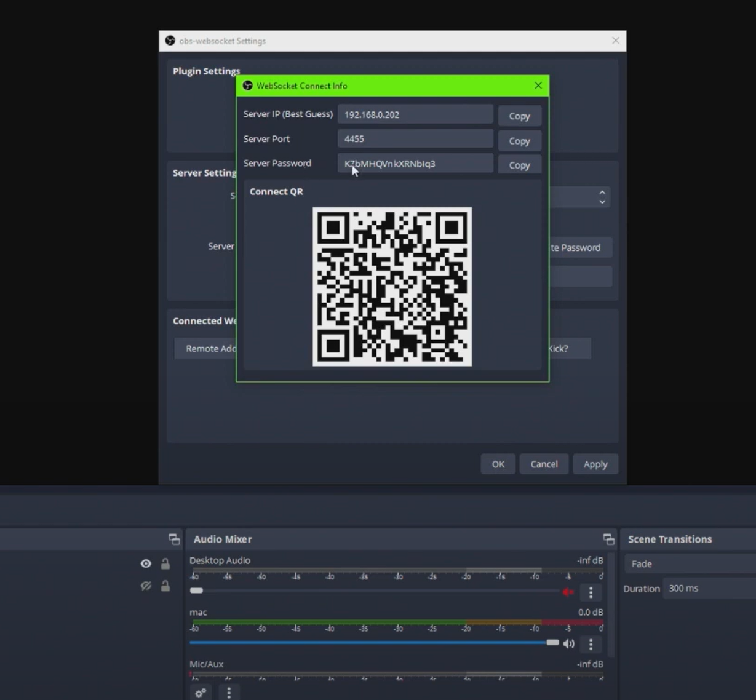
Task: Pop out the Sources panel
Action: [x=174, y=538]
